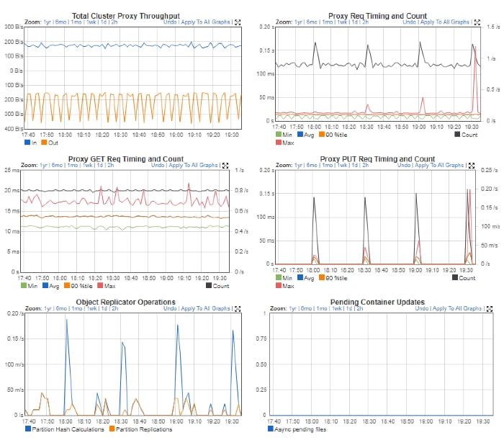Zoom Total Cluster Proxy Throughput to 6mo
504x448 pixels.
(x=60, y=22)
